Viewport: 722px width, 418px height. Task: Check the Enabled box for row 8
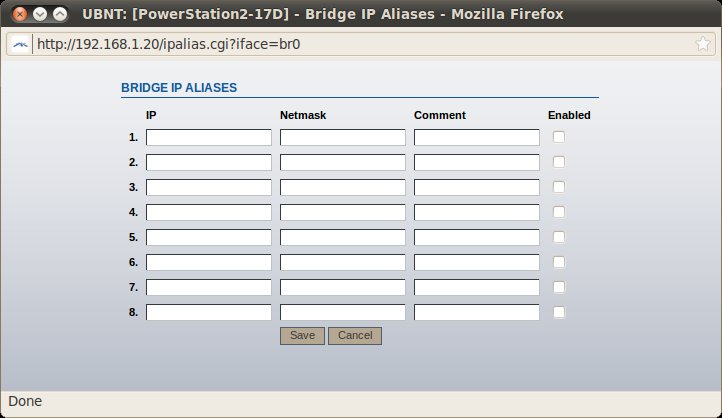[559, 312]
